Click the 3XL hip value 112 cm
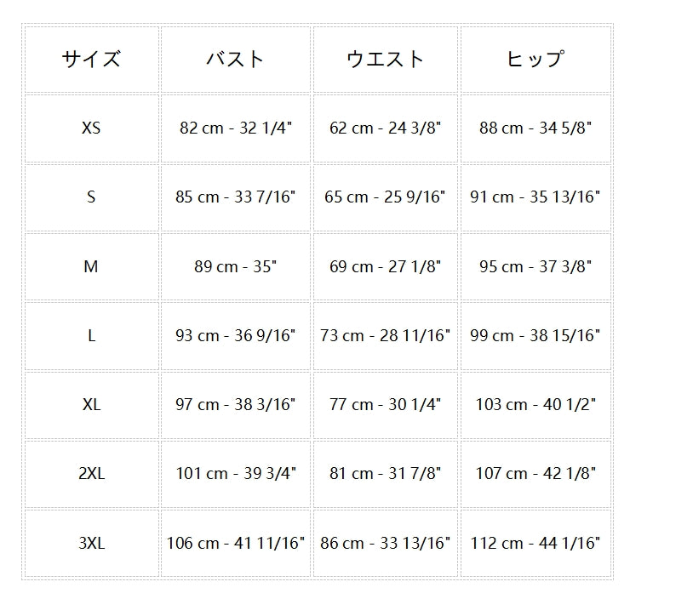The image size is (693, 616). (x=535, y=543)
